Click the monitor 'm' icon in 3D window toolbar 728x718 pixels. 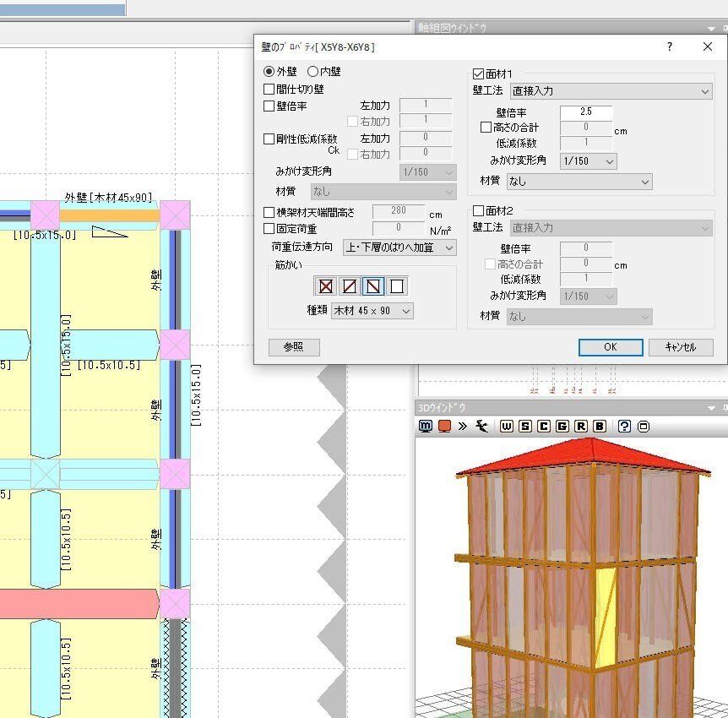[426, 426]
